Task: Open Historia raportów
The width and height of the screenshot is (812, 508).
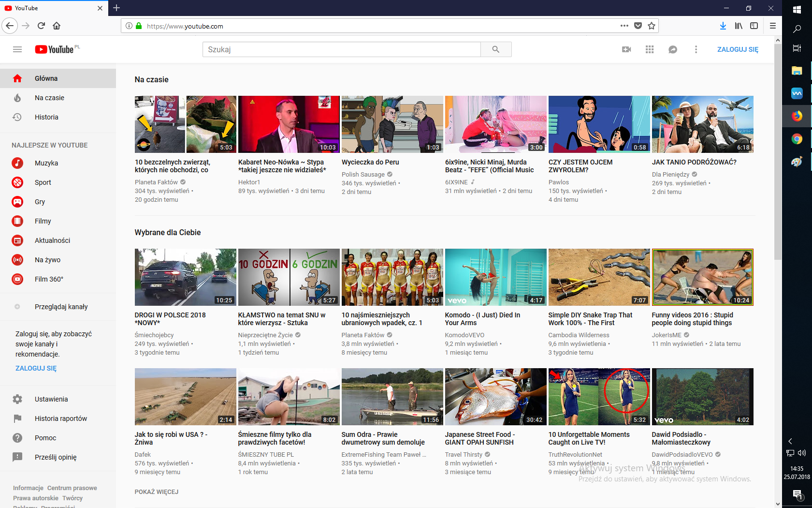Action: 58,418
